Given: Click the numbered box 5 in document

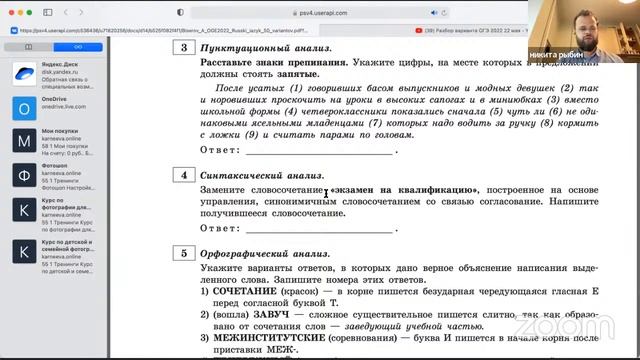Looking at the screenshot, I should point(184,253).
